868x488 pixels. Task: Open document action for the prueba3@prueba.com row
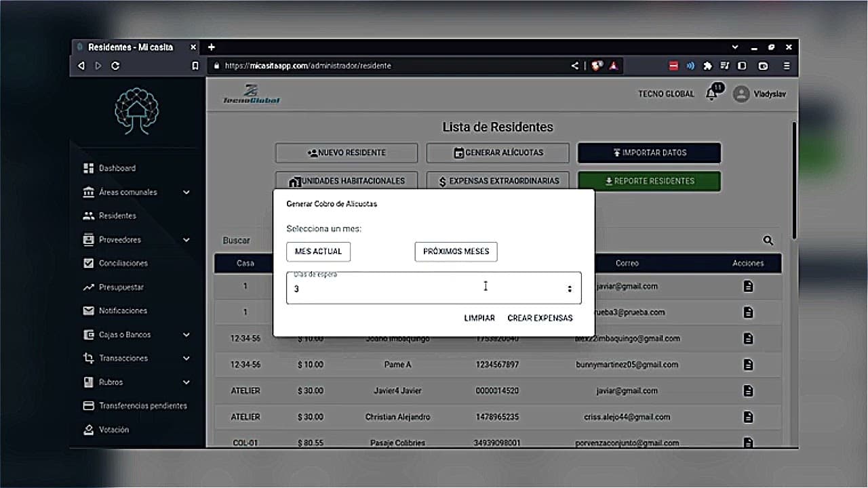(x=748, y=312)
